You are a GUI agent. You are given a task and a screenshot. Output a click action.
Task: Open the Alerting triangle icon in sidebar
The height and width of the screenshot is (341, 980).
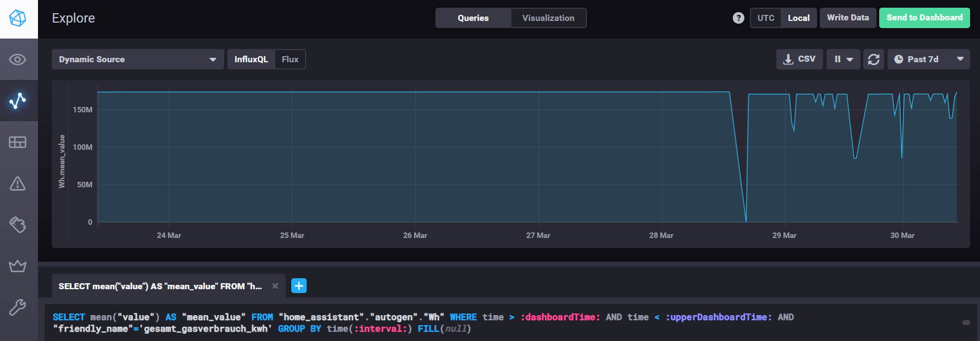pos(18,183)
